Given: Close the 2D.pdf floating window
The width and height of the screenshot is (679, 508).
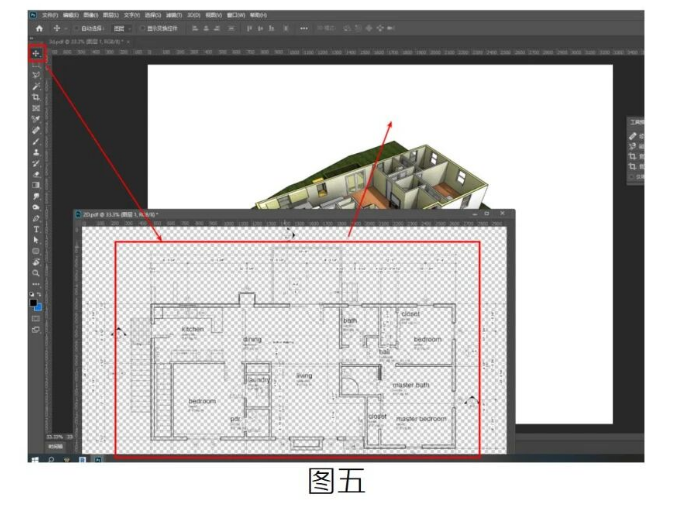Looking at the screenshot, I should [x=502, y=214].
